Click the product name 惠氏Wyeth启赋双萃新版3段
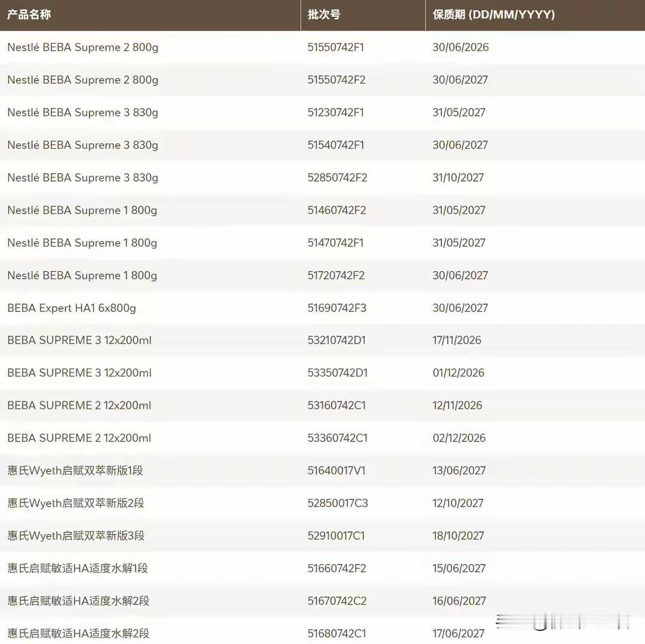Viewport: 645px width, 644px height. coord(76,536)
